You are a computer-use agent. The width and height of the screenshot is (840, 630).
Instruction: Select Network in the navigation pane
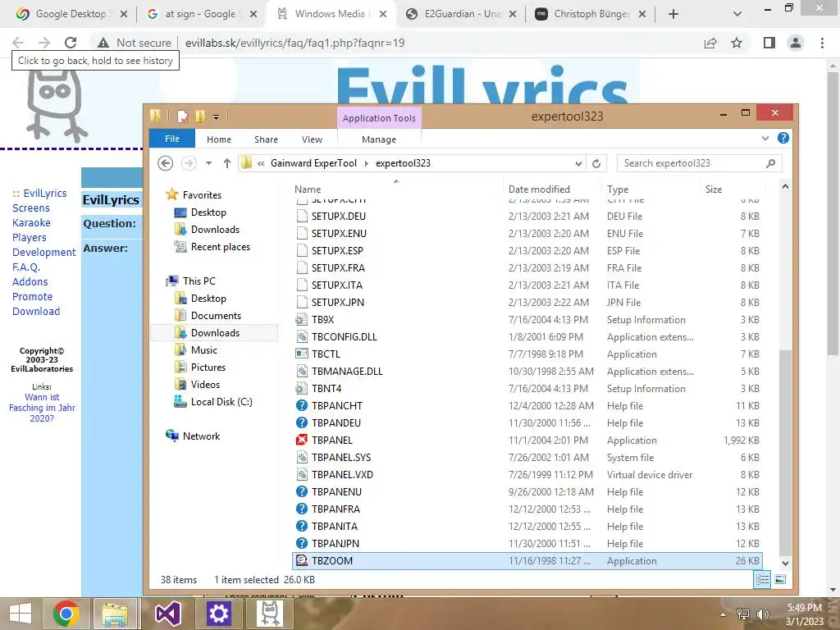pyautogui.click(x=201, y=436)
